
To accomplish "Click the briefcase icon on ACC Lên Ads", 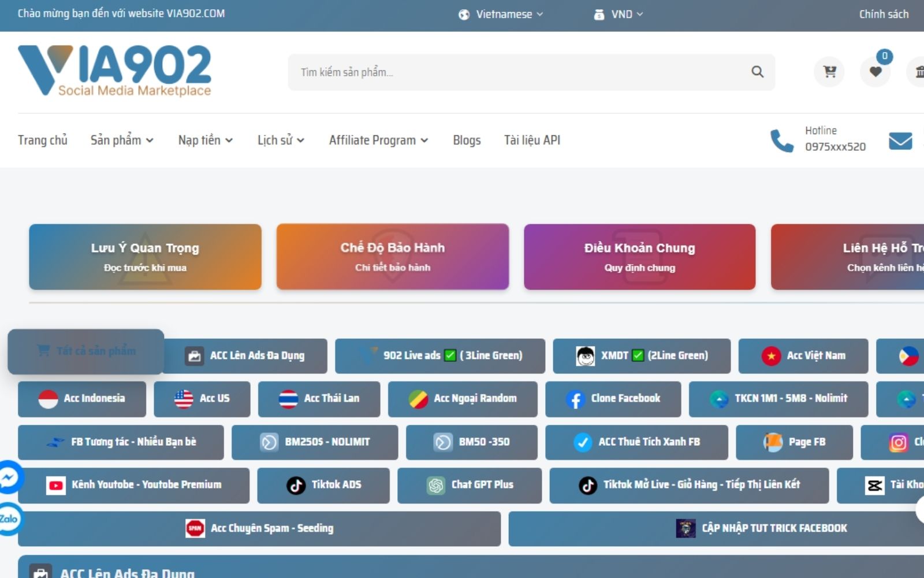I will tap(195, 356).
